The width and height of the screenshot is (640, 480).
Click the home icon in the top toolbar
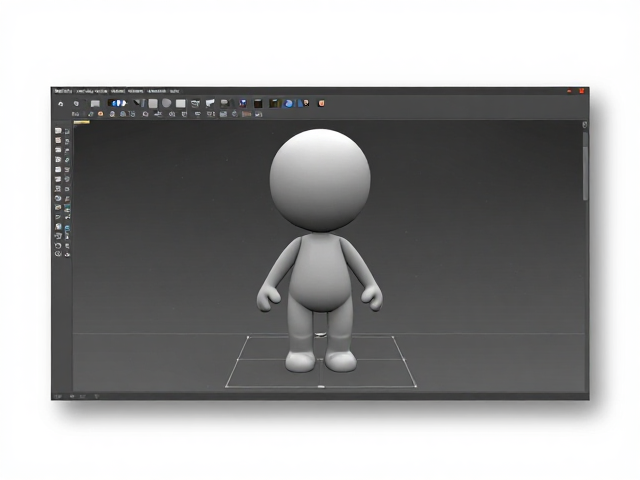click(x=61, y=104)
